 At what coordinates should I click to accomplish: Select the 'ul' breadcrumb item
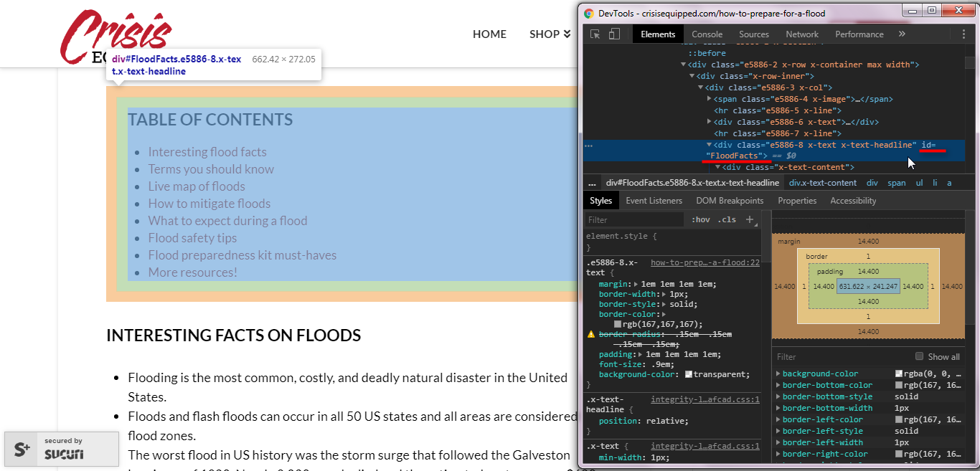tap(919, 183)
